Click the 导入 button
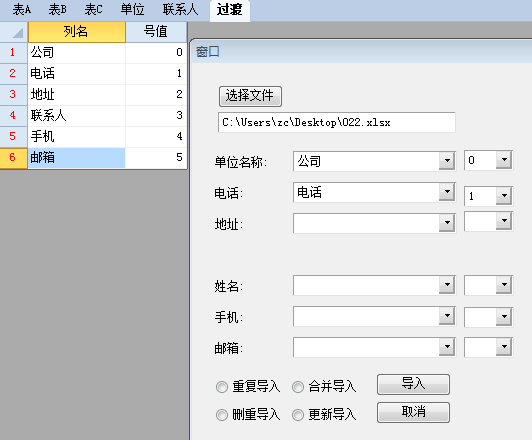The height and width of the screenshot is (440, 532). click(x=413, y=384)
